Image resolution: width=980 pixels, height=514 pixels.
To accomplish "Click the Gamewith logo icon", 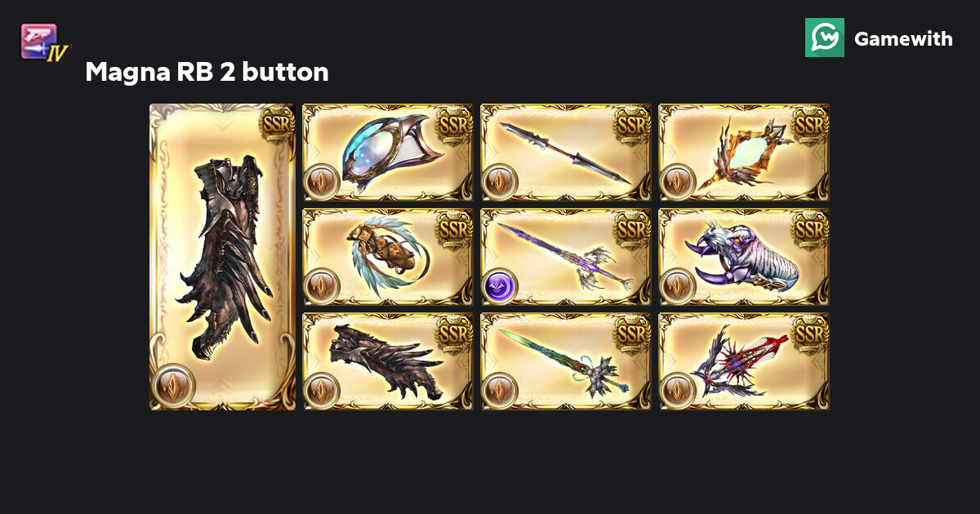I will pyautogui.click(x=825, y=38).
